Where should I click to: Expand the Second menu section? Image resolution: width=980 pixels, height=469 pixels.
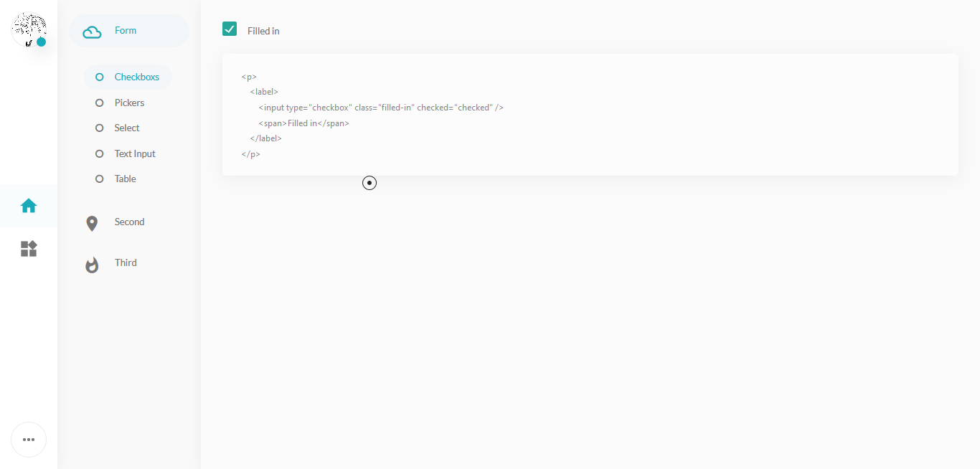[129, 222]
